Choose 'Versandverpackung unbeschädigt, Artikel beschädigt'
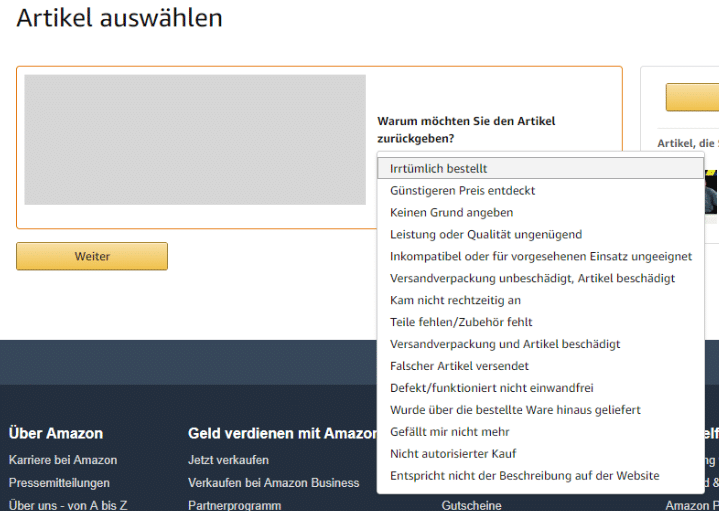Screen dimensions: 719x511 pos(532,278)
